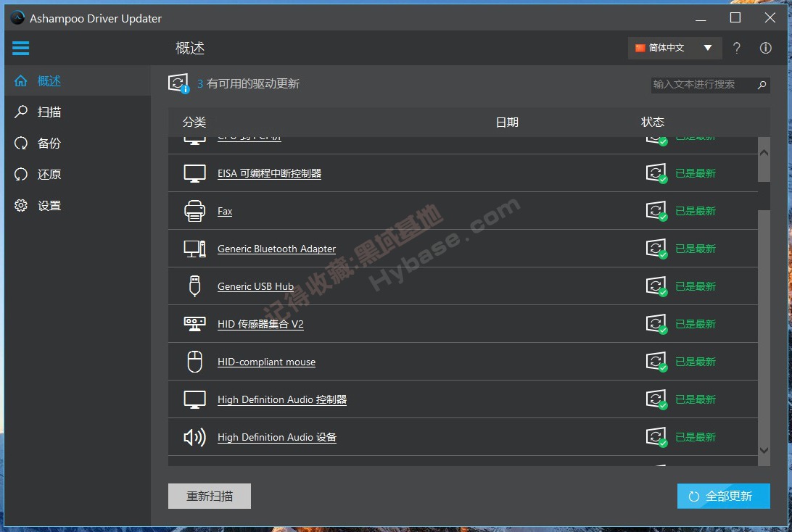Click the 重新扫描 rescan button
The image size is (792, 532).
[210, 496]
